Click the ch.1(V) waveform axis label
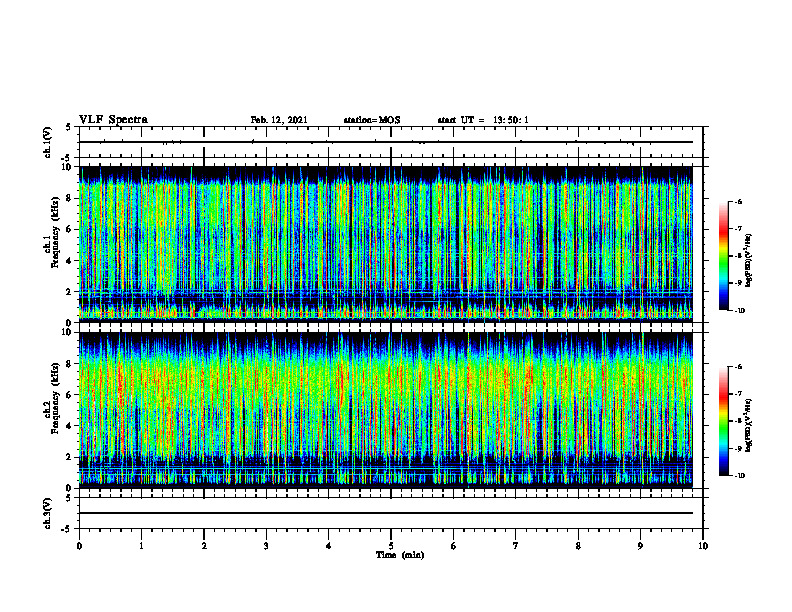This screenshot has width=792, height=612. 47,142
